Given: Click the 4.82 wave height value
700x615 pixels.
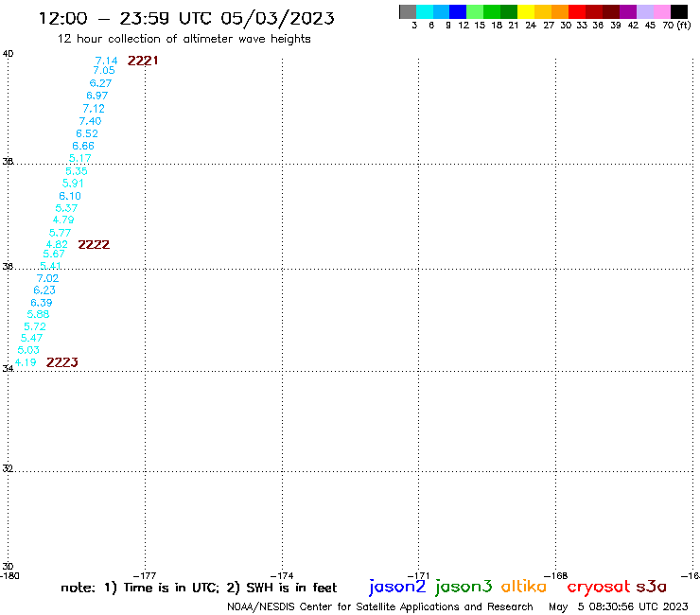Looking at the screenshot, I should 57,244.
